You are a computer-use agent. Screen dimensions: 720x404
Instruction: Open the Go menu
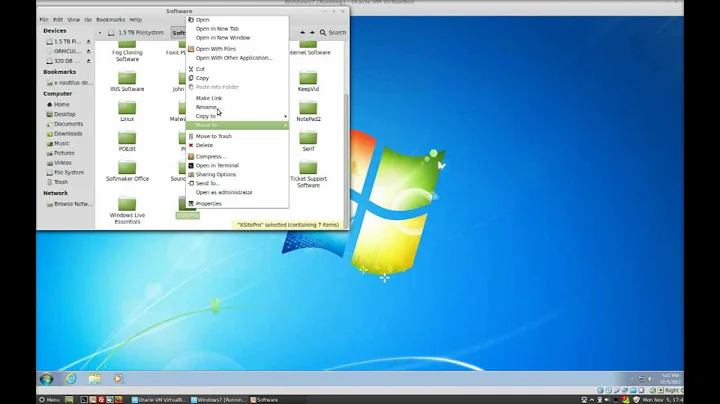click(x=88, y=20)
